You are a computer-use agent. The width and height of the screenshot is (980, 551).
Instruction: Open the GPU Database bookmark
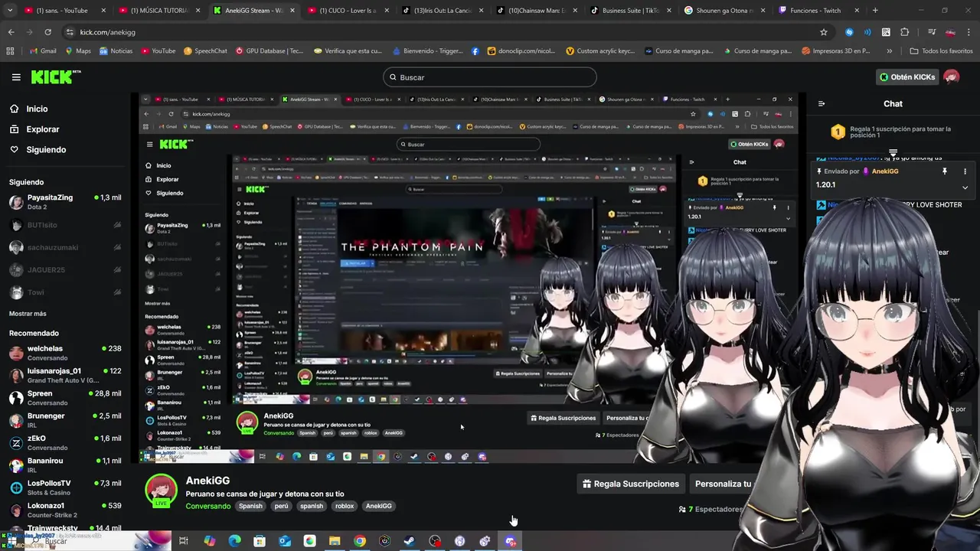[x=269, y=51]
